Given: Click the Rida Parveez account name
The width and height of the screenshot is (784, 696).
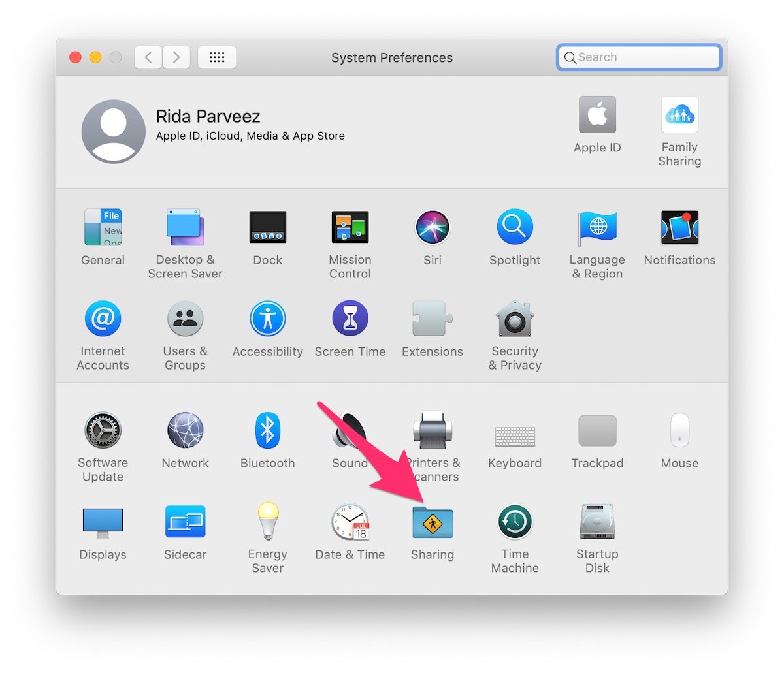Looking at the screenshot, I should click(208, 116).
